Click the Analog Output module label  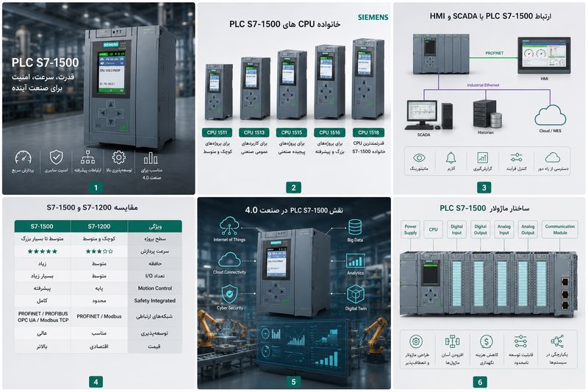click(528, 229)
